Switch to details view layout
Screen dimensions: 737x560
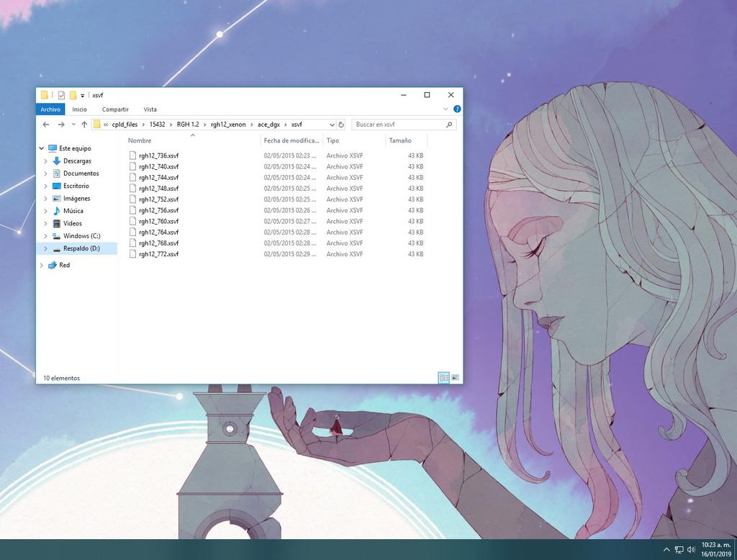(443, 378)
